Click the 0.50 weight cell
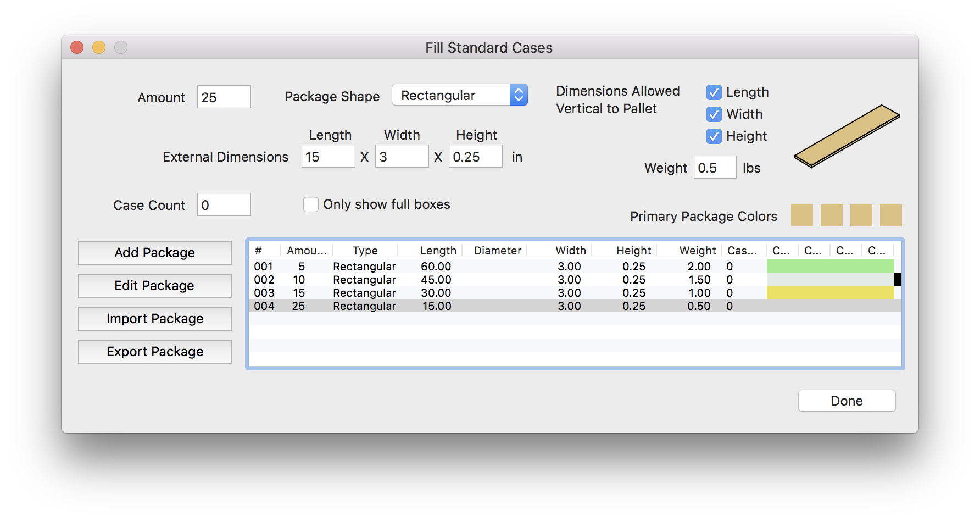This screenshot has height=521, width=980. 699,306
